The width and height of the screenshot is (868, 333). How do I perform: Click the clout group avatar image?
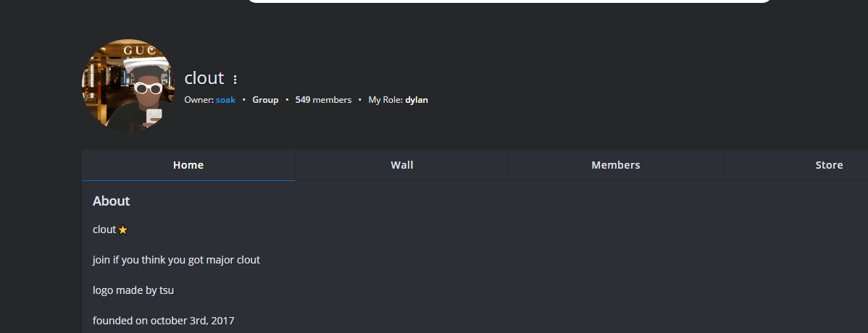pyautogui.click(x=128, y=85)
